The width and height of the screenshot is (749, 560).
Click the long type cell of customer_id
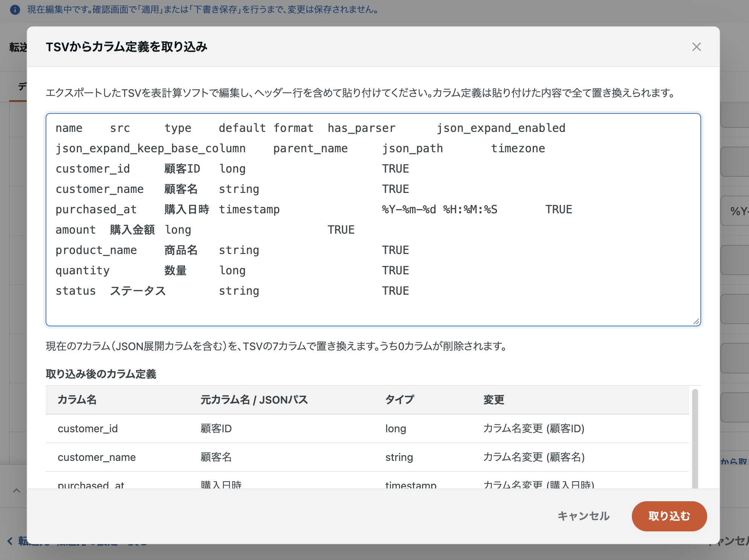click(x=396, y=428)
